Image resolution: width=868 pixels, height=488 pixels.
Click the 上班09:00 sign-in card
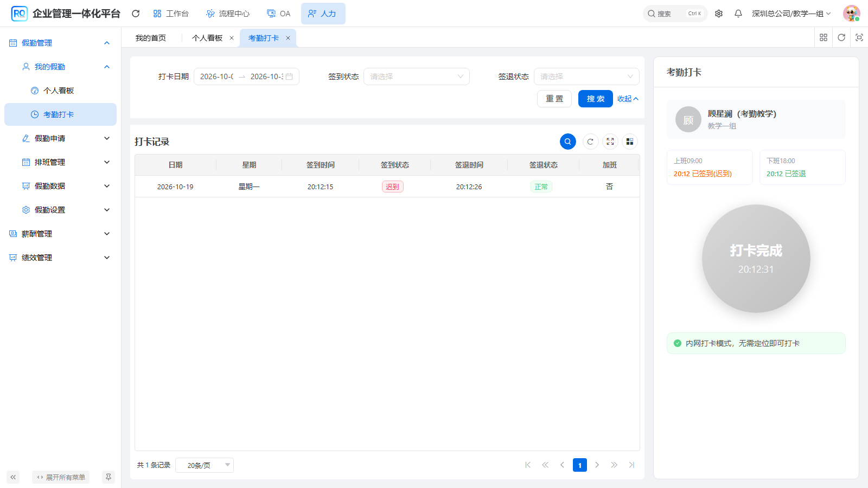point(710,167)
